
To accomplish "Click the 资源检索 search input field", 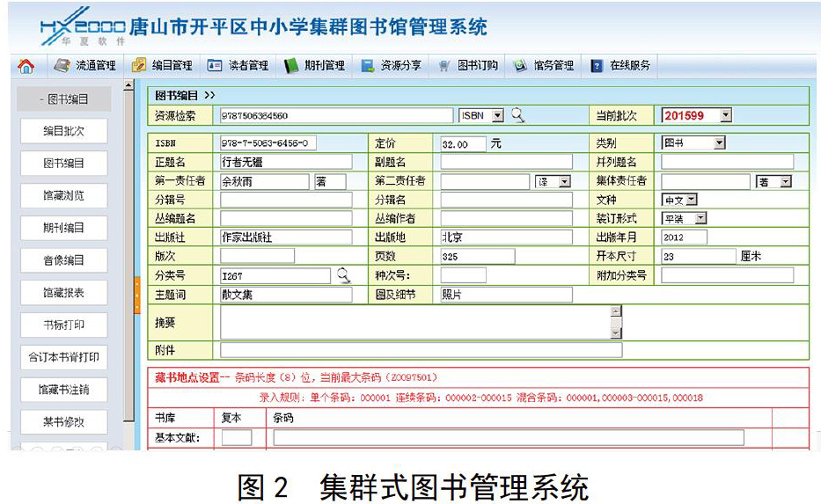I will [335, 115].
